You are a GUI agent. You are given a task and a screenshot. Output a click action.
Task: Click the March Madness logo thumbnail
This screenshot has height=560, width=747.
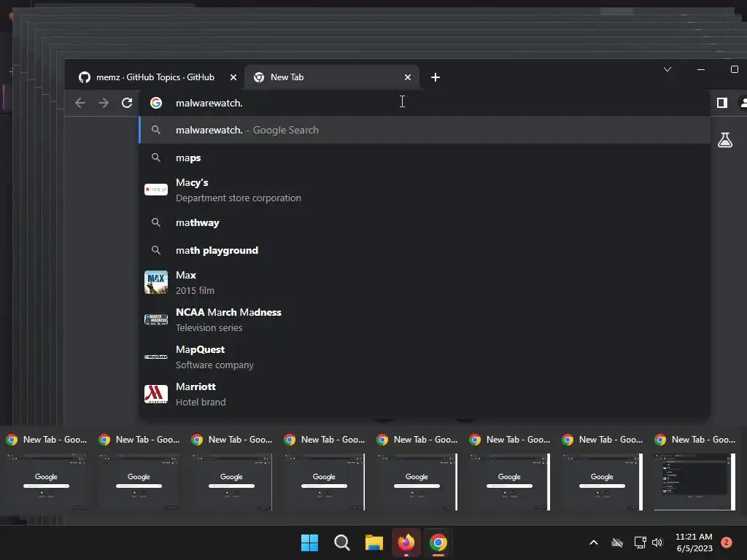pos(156,319)
